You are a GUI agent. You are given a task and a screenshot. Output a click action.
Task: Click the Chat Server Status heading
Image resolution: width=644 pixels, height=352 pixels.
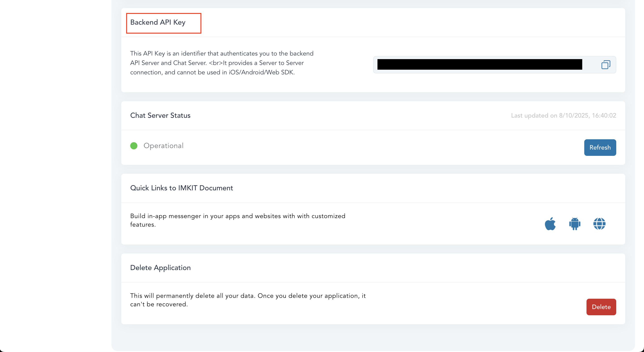(160, 115)
